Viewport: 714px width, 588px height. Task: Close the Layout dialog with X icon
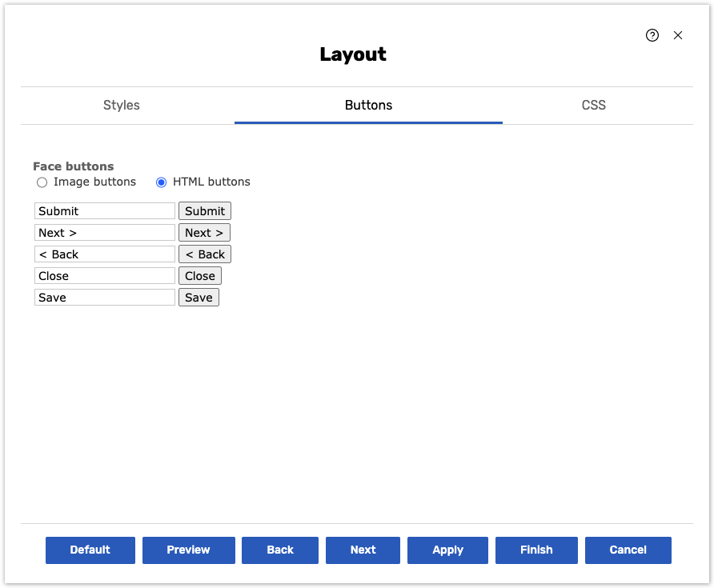pos(678,35)
